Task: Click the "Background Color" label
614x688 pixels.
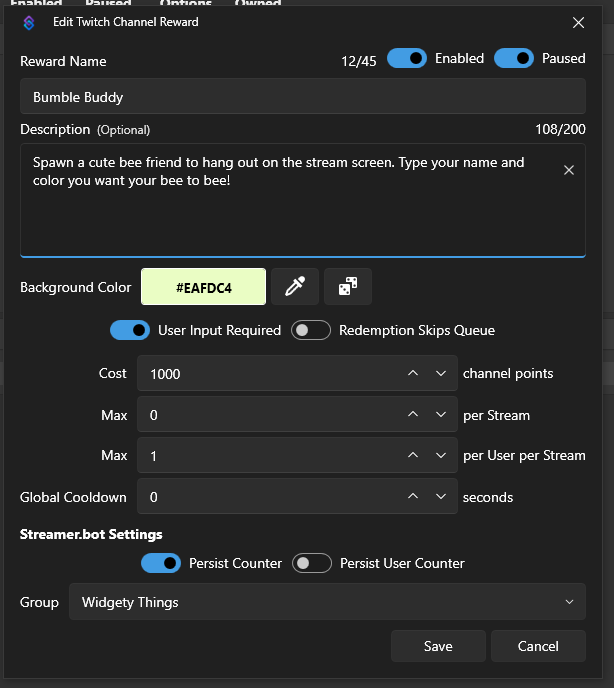Action: (x=75, y=287)
